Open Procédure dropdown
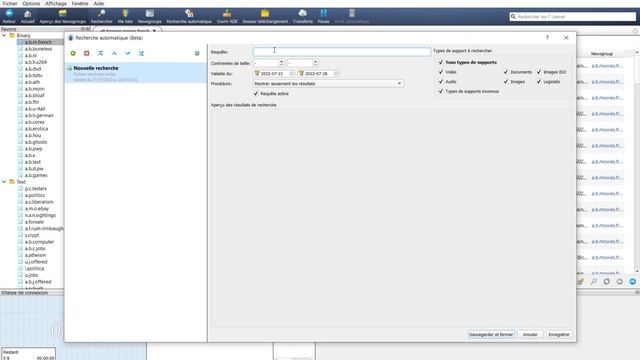This screenshot has width=640, height=360. [329, 84]
